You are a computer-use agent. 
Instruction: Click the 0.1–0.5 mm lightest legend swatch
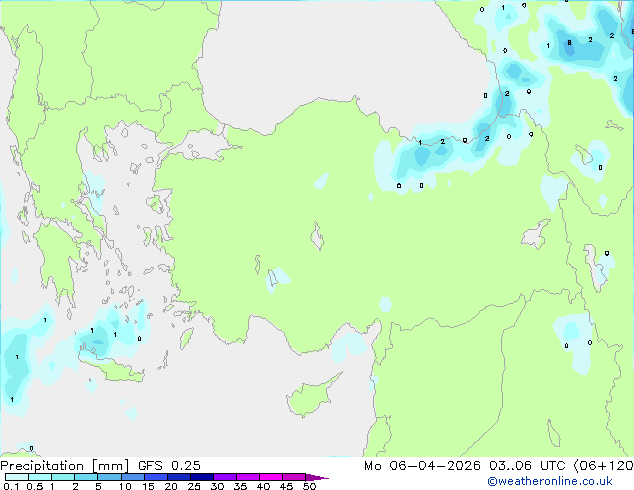17,477
